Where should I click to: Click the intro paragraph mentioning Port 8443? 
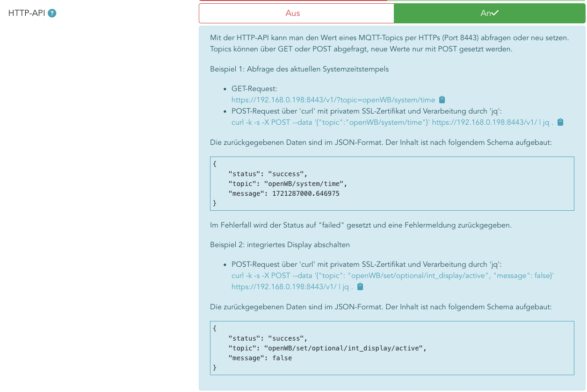coord(389,37)
